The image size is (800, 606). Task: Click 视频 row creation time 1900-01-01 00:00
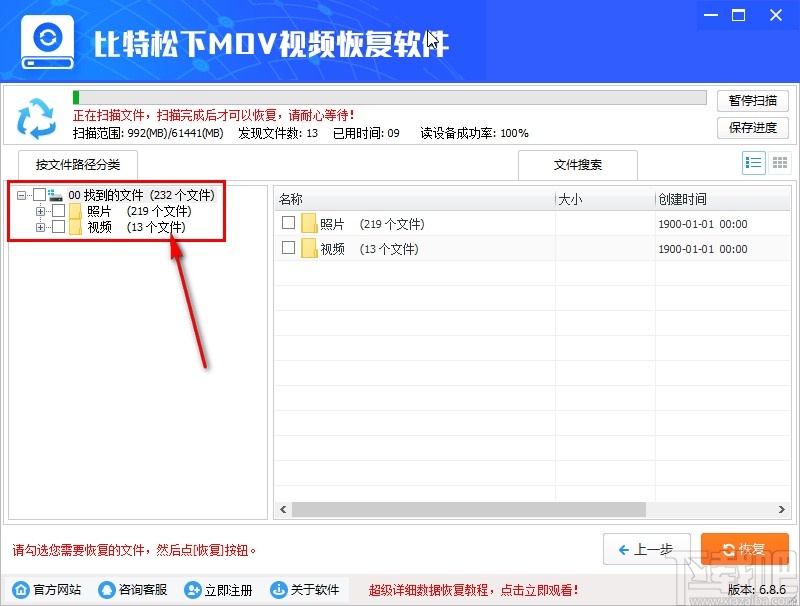coord(703,249)
